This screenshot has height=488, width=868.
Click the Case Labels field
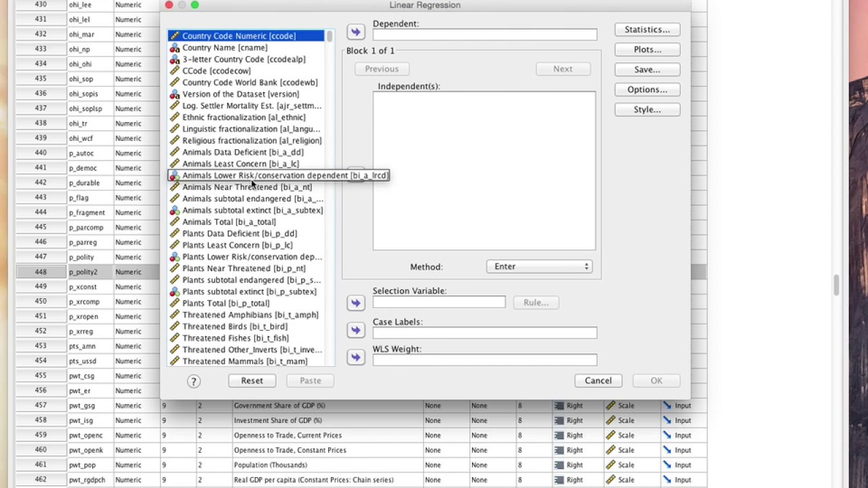pos(485,333)
